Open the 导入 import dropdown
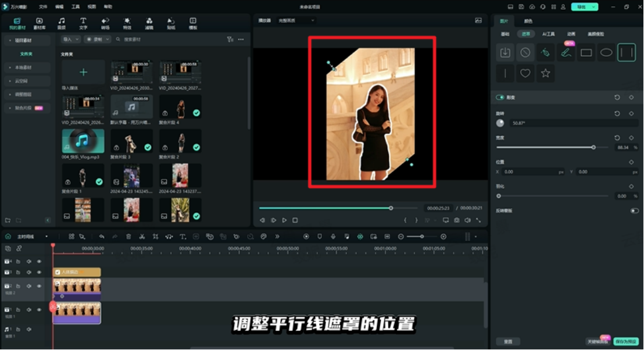Viewport: 644px width, 350px height. [x=73, y=39]
